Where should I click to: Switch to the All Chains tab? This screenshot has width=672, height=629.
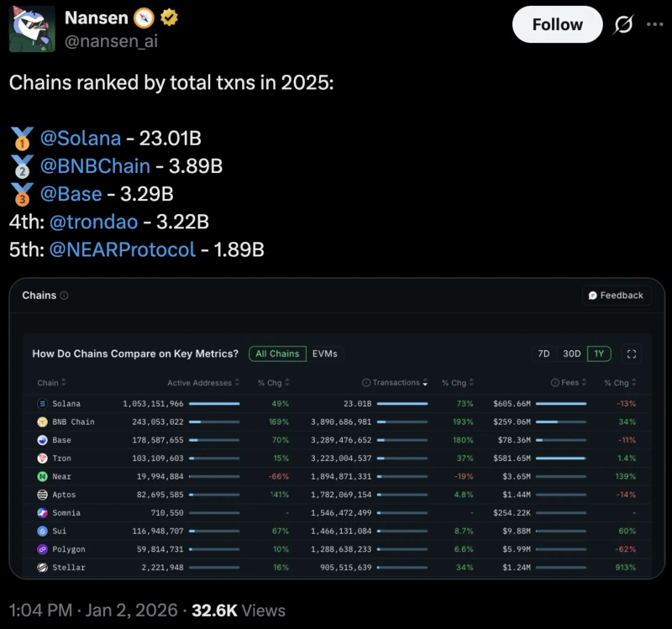point(277,354)
